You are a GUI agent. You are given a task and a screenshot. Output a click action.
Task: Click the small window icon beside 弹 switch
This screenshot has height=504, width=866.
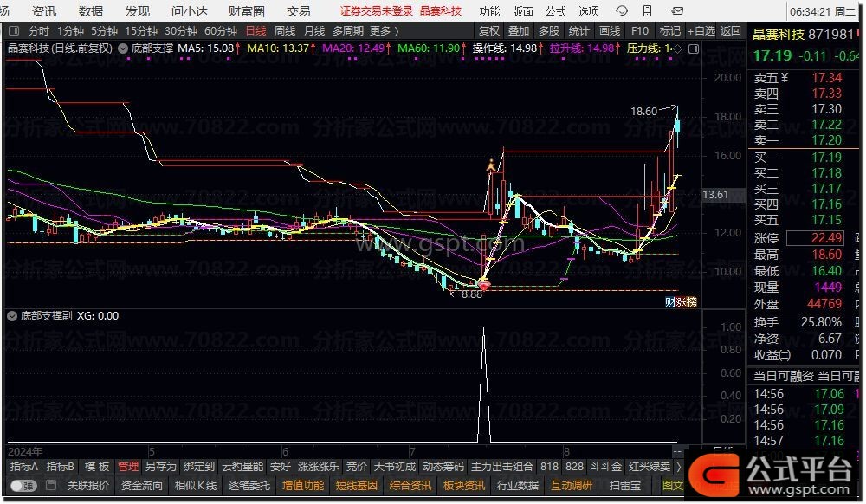pos(51,485)
